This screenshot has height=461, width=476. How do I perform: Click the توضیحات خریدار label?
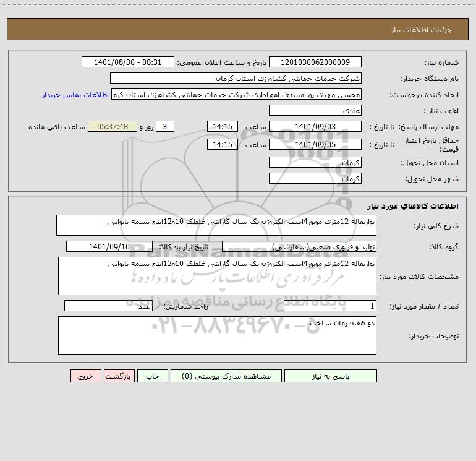(x=434, y=336)
